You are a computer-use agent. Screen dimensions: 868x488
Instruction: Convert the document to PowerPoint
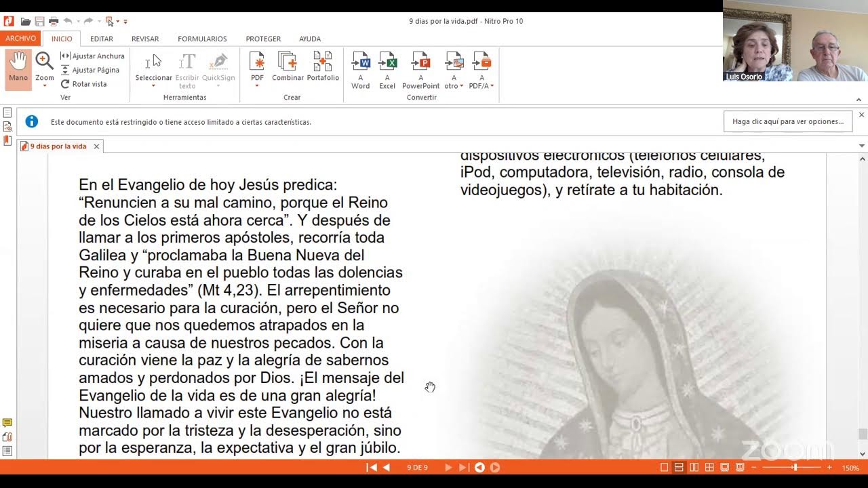click(x=420, y=70)
